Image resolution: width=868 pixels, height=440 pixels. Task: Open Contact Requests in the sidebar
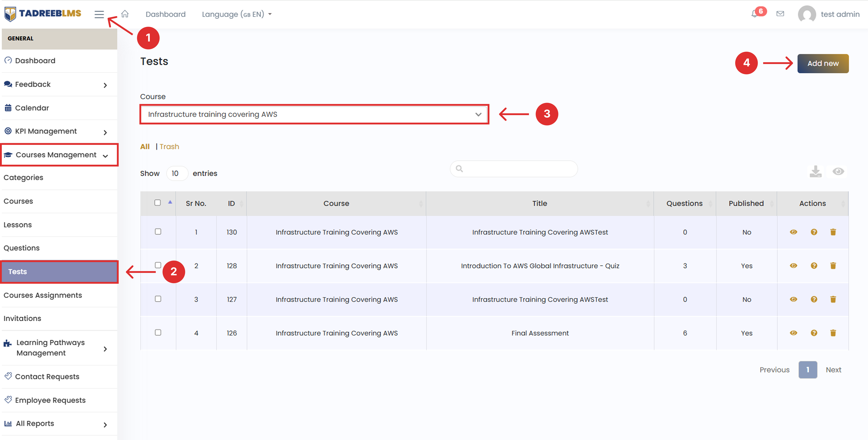59,377
